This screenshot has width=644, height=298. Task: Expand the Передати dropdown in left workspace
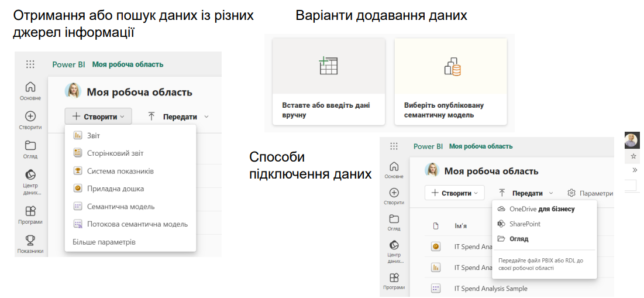pos(178,117)
